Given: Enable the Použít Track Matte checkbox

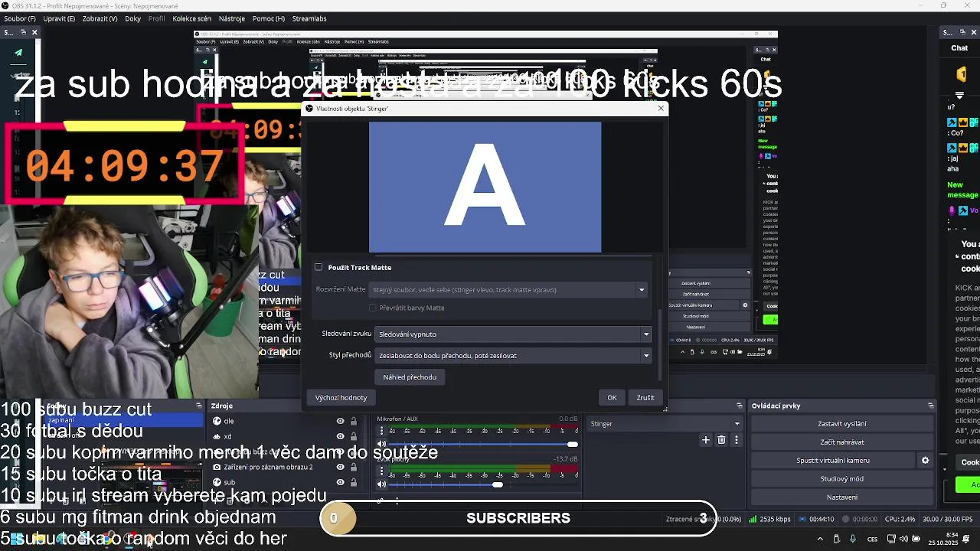Looking at the screenshot, I should coord(318,267).
